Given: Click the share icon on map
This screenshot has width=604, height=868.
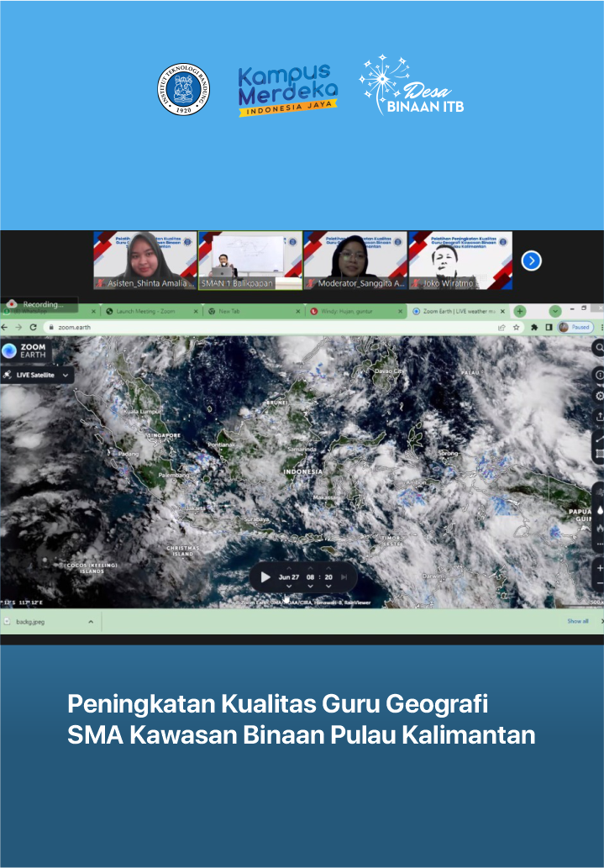Looking at the screenshot, I should [x=599, y=417].
